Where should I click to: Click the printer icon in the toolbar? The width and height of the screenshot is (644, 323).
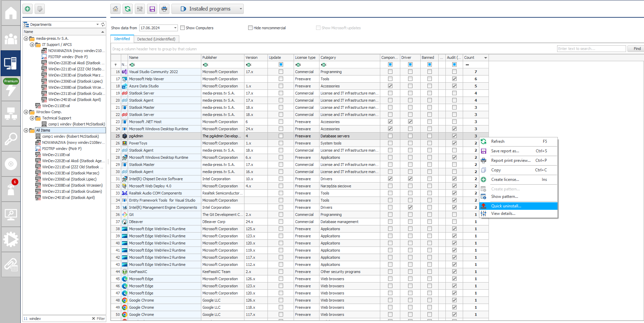[x=164, y=9]
